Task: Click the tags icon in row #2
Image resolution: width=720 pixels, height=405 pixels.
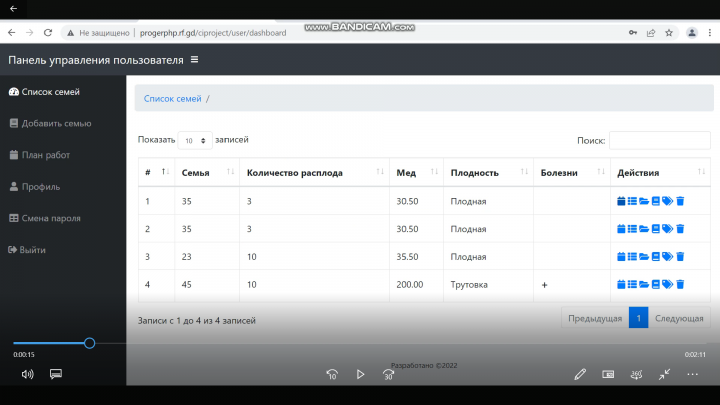Action: pyautogui.click(x=668, y=229)
